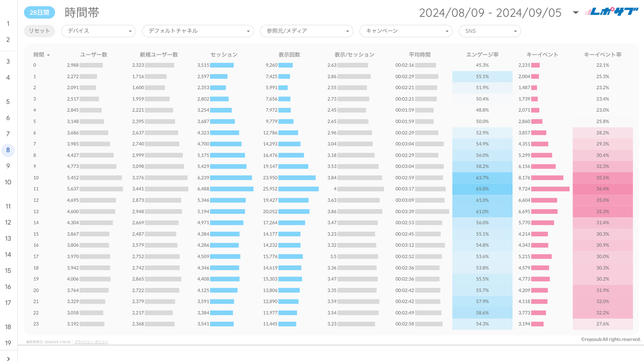This screenshot has height=362, width=644.
Task: Switch to page 9 in sidebar
Action: (8, 166)
